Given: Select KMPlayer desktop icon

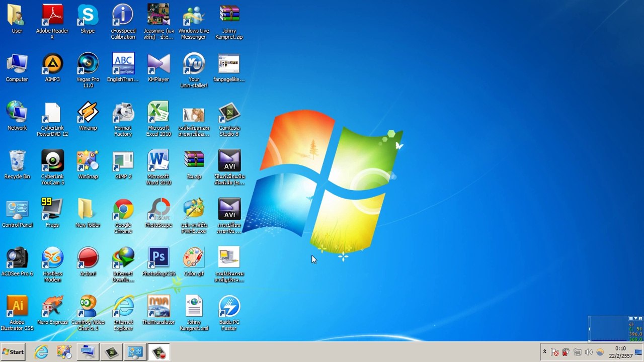Looking at the screenshot, I should pyautogui.click(x=158, y=67).
